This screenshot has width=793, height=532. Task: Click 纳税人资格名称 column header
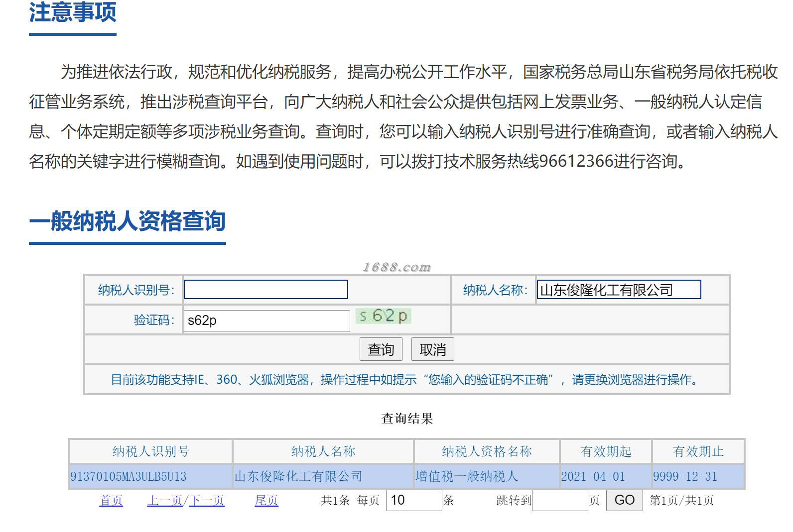pyautogui.click(x=487, y=451)
